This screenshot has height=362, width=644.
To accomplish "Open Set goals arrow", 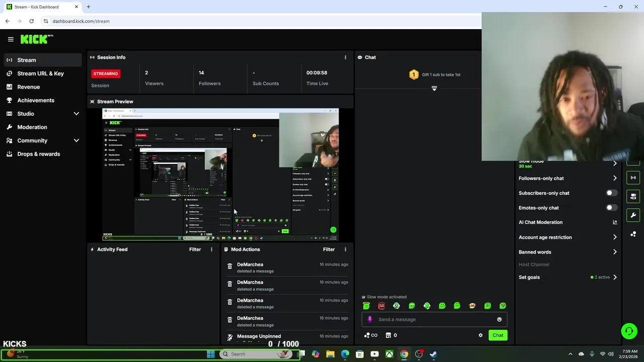I will pyautogui.click(x=615, y=277).
